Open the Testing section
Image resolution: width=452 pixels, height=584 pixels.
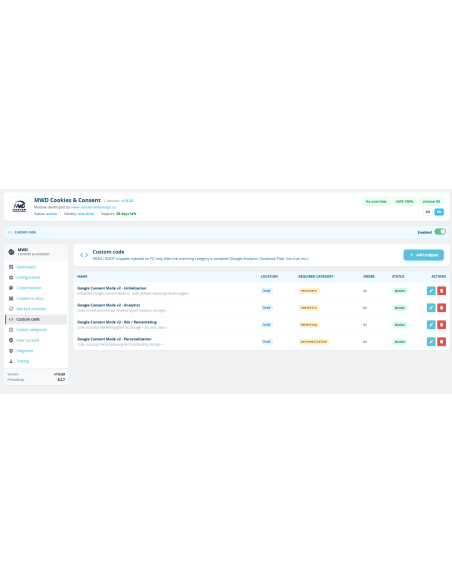click(22, 361)
